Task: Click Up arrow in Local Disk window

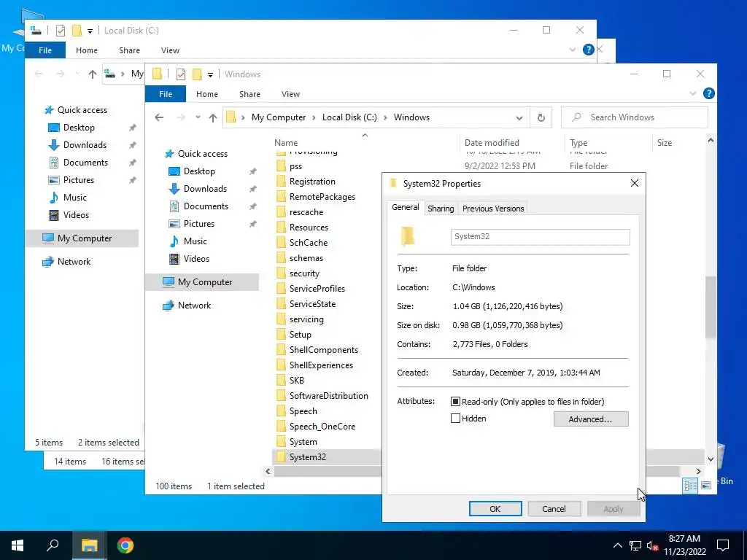Action: [93, 74]
